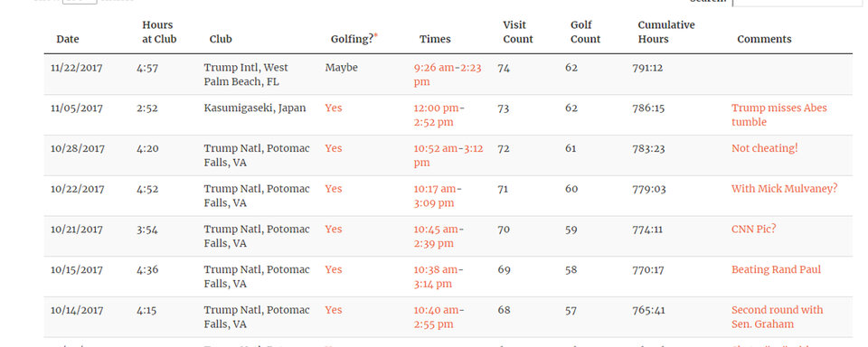Open 'Trump misses Abes tumble' comment link
Viewport: 868px width, 347px height.
click(x=778, y=115)
